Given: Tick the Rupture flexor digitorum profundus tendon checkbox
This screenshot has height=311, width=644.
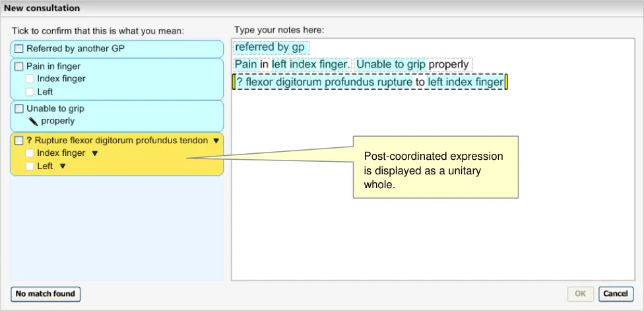Looking at the screenshot, I should point(19,141).
